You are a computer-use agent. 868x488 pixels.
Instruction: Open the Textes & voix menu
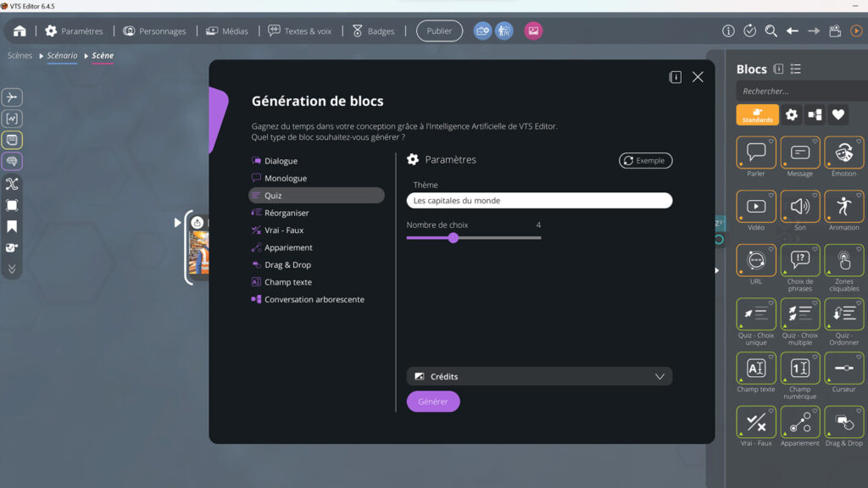tap(300, 30)
